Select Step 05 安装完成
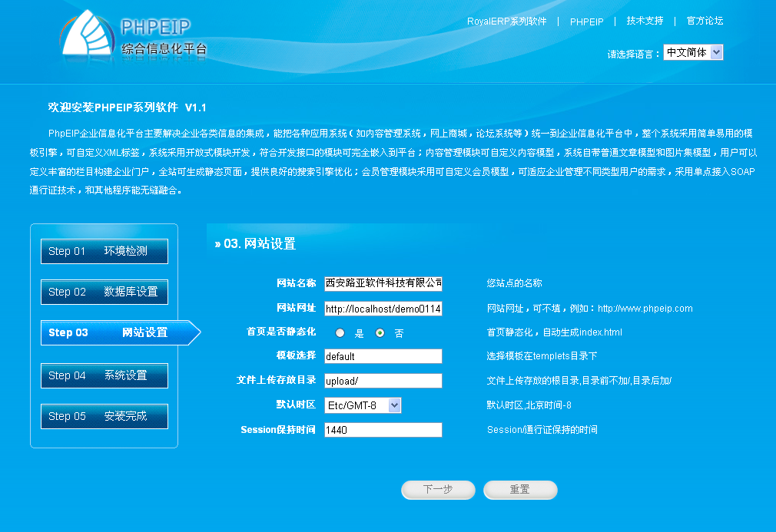Viewport: 776px width, 532px height. point(104,416)
